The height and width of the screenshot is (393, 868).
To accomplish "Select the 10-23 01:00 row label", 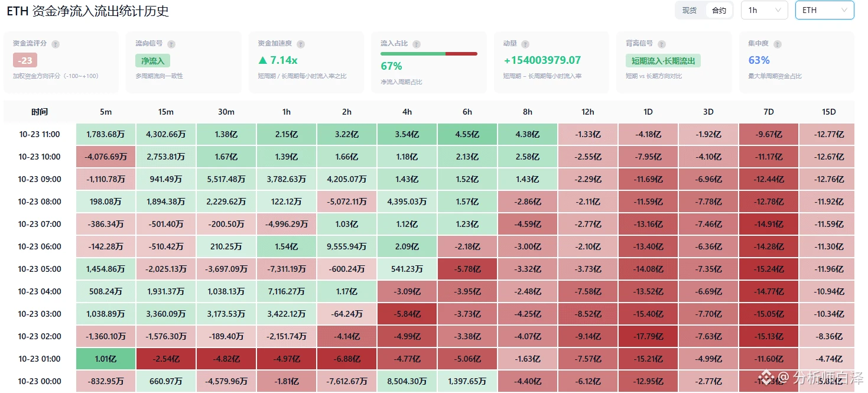I will 40,359.
